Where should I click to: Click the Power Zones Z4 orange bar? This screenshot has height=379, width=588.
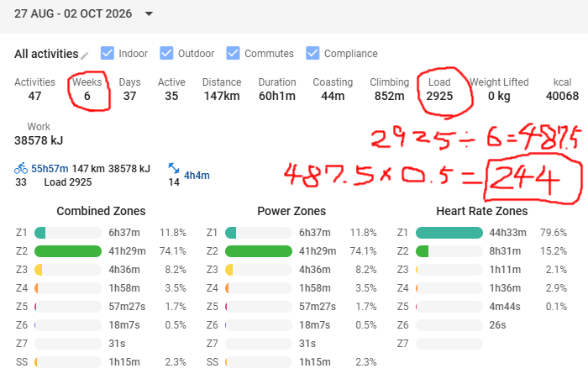[259, 288]
